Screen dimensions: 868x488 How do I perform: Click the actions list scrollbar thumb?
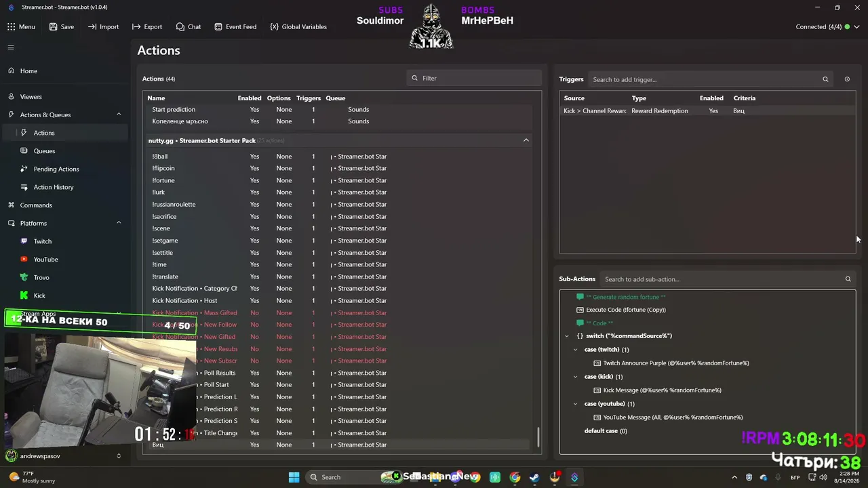539,437
